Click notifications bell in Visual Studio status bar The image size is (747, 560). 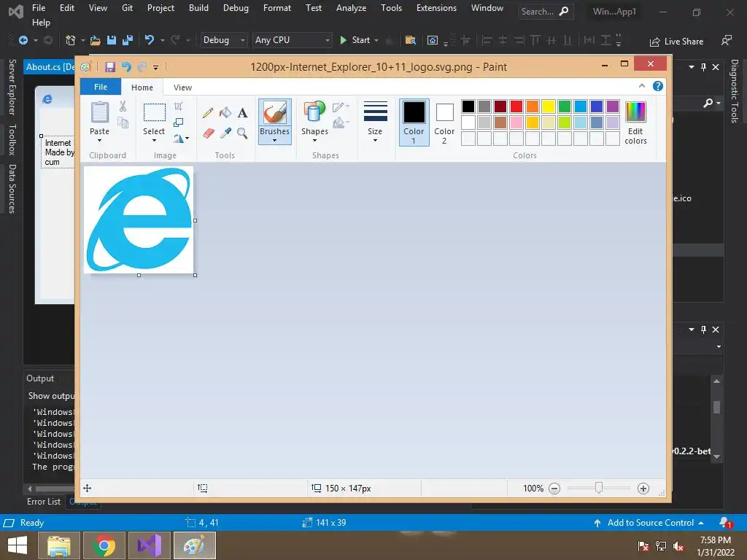[x=725, y=523]
